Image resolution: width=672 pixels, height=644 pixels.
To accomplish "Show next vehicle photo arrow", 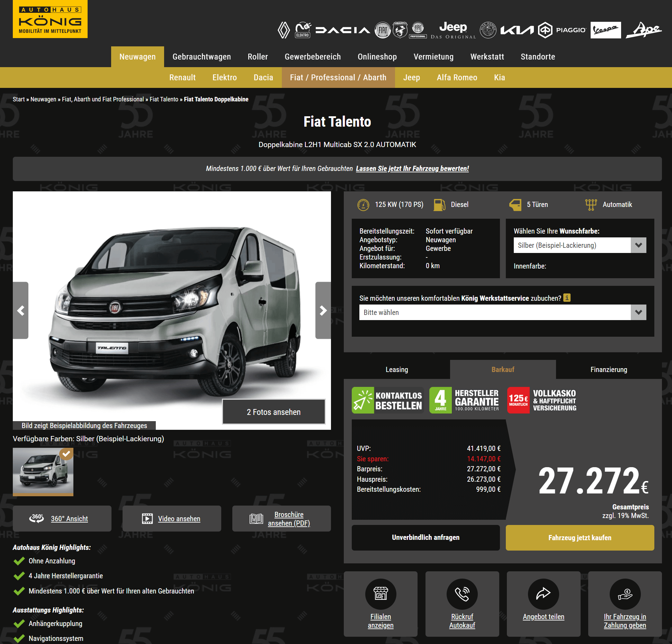I will [323, 310].
